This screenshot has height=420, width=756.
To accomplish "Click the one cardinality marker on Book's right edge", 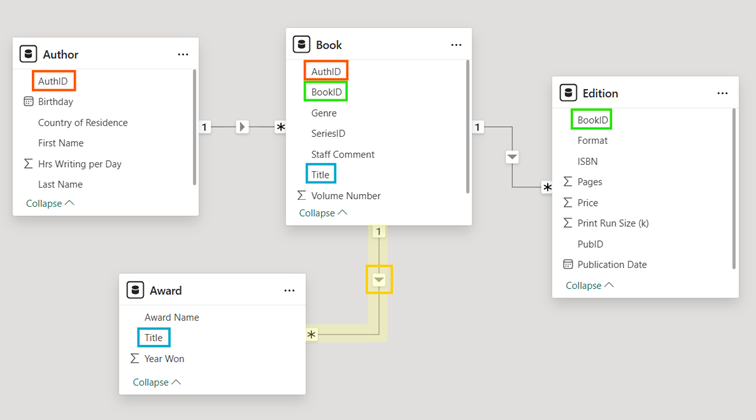I will tap(477, 127).
